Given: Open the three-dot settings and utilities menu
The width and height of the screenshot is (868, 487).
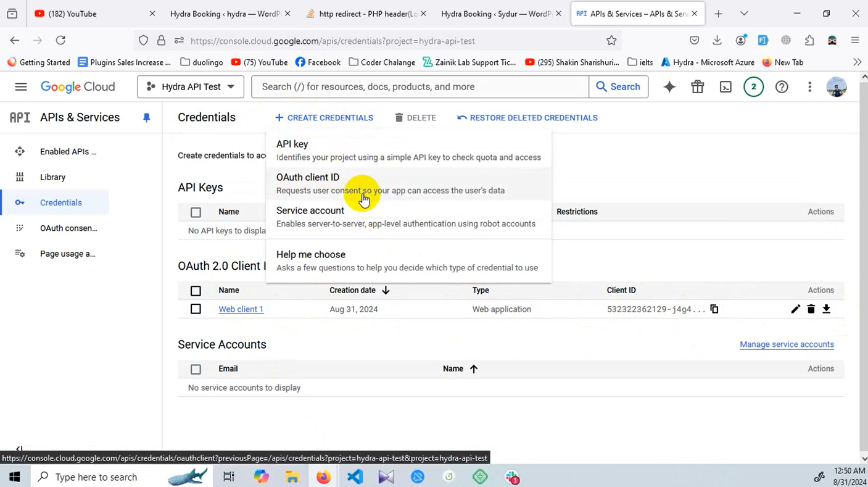Looking at the screenshot, I should point(809,87).
